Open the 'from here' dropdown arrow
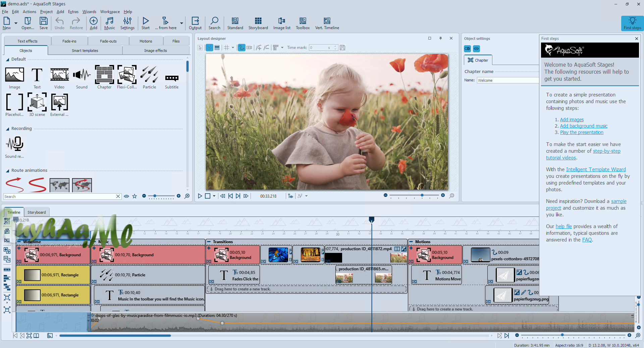Screen dimensions: 644x348 [181, 23]
